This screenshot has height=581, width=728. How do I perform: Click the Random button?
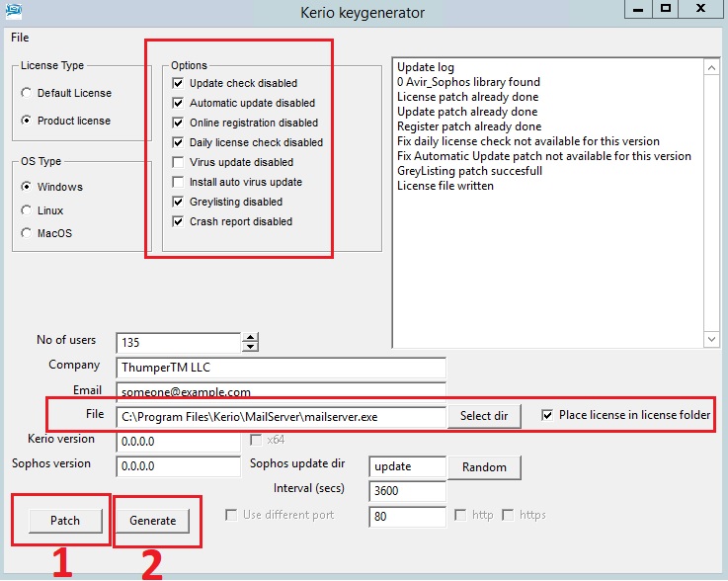(484, 466)
